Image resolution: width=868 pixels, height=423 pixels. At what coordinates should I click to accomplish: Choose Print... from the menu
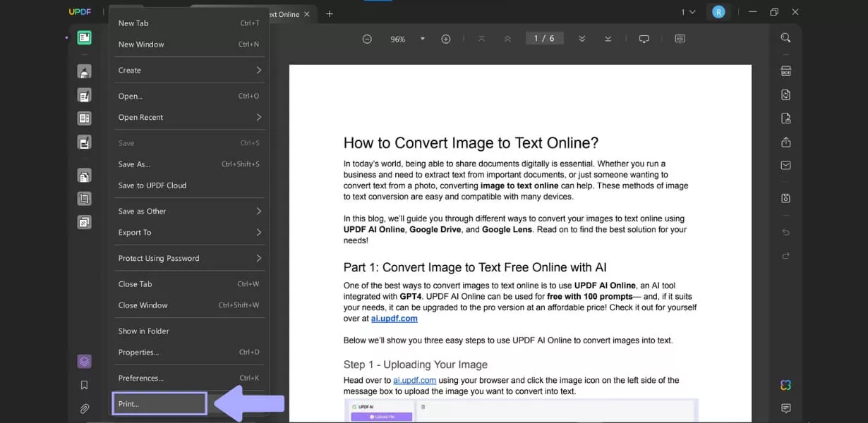[x=159, y=404]
